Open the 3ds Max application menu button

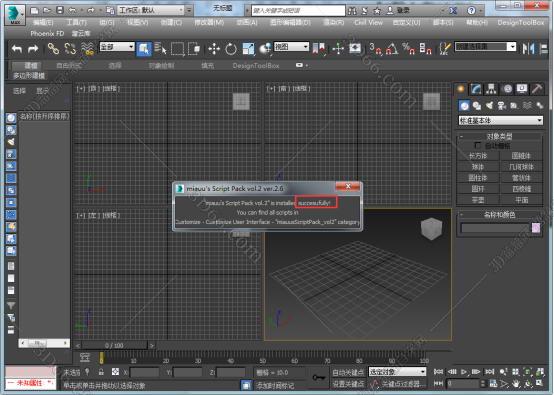click(14, 14)
